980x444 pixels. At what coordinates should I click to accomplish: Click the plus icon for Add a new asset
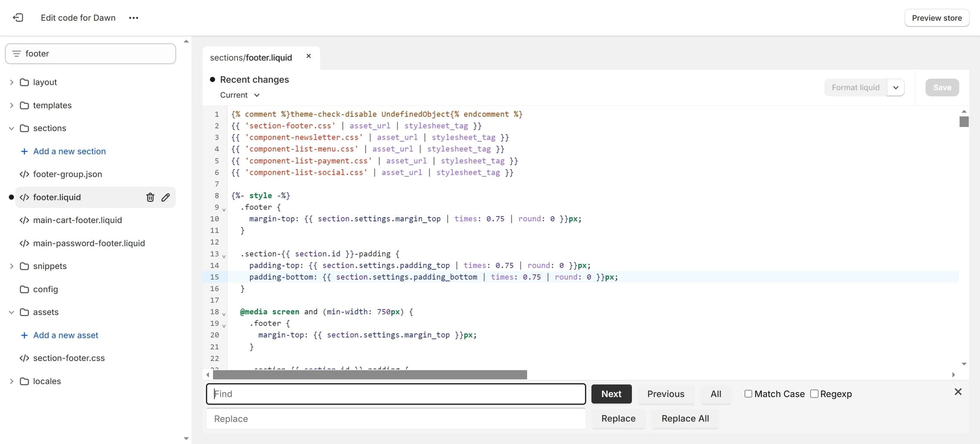[24, 335]
